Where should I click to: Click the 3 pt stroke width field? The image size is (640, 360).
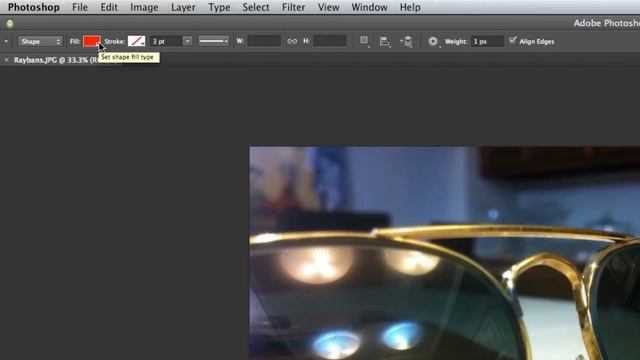coord(166,41)
